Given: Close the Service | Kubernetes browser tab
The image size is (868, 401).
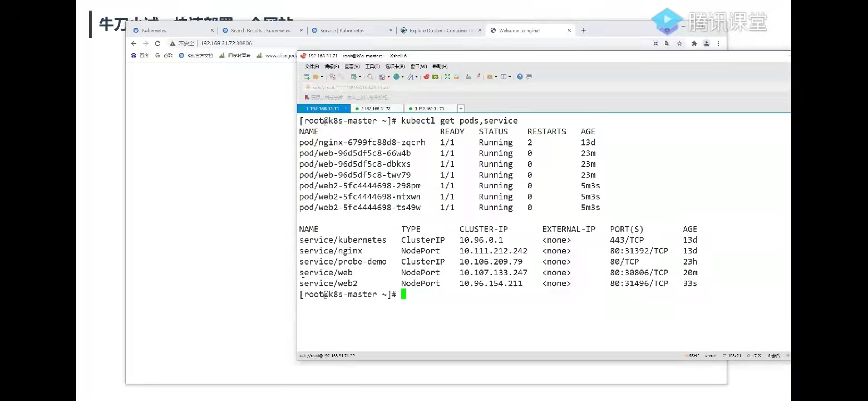Looking at the screenshot, I should click(x=391, y=31).
